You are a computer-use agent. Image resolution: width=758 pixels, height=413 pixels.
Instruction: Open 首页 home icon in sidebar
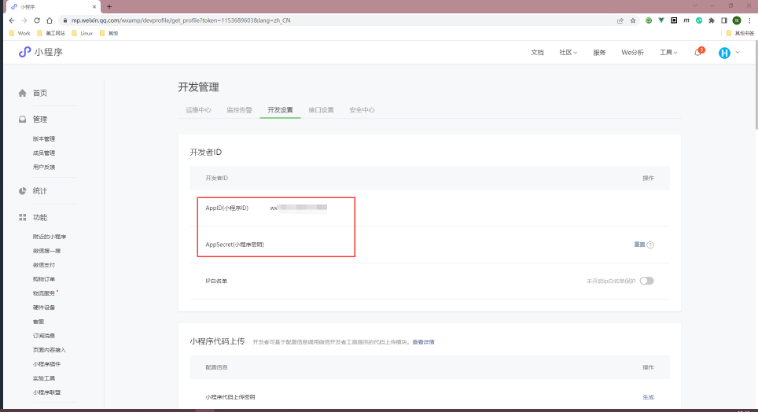tap(22, 93)
